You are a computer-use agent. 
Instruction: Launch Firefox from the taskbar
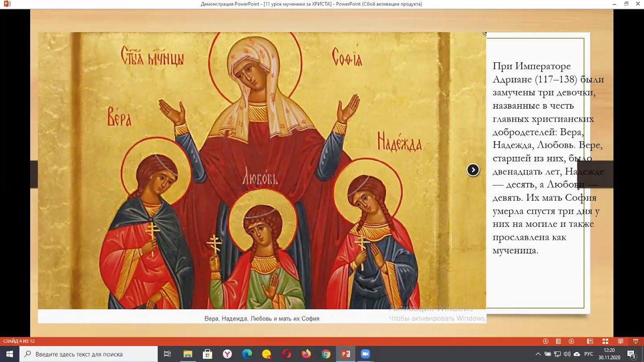coord(306,354)
